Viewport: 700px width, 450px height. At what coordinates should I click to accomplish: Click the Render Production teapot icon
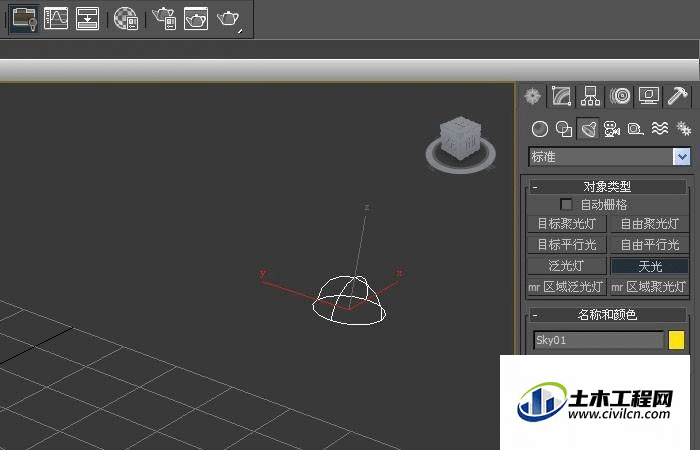click(229, 19)
